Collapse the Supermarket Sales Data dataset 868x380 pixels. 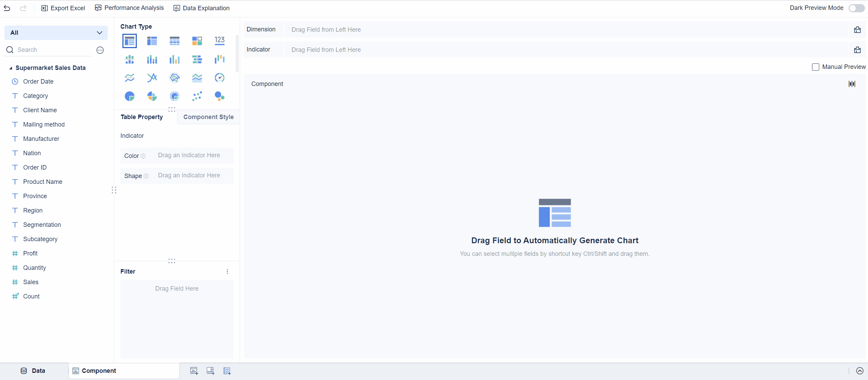(x=11, y=68)
